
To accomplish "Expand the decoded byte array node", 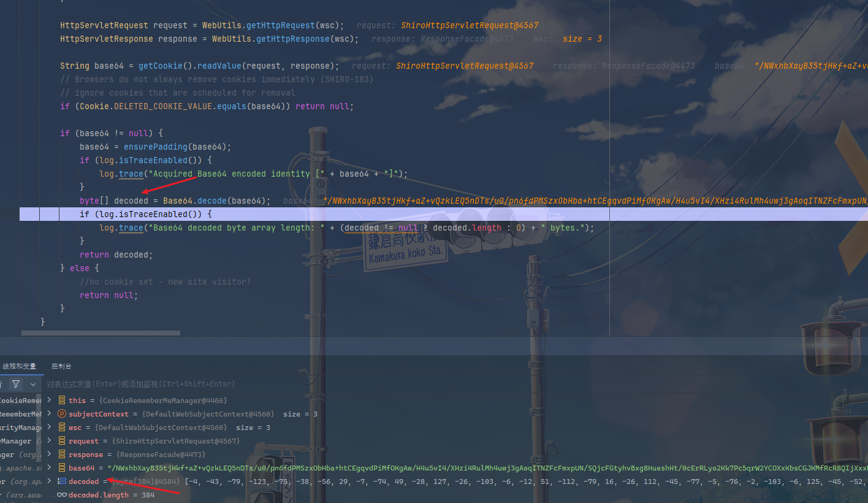I will point(50,482).
